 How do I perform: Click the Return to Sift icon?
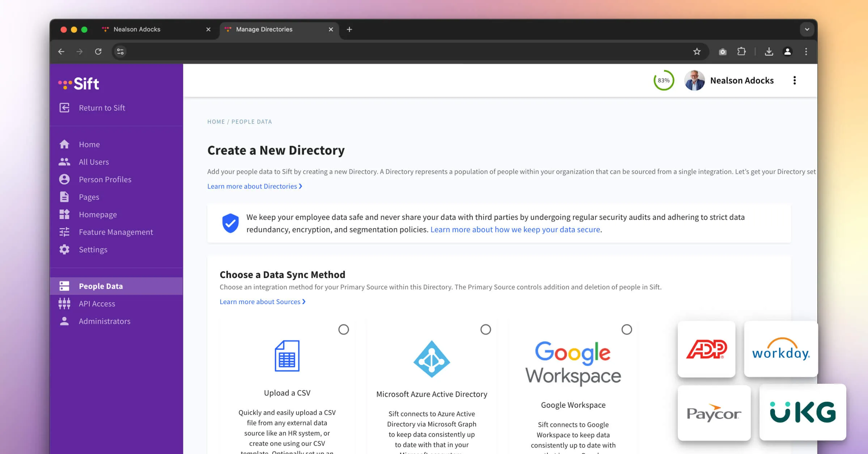64,108
